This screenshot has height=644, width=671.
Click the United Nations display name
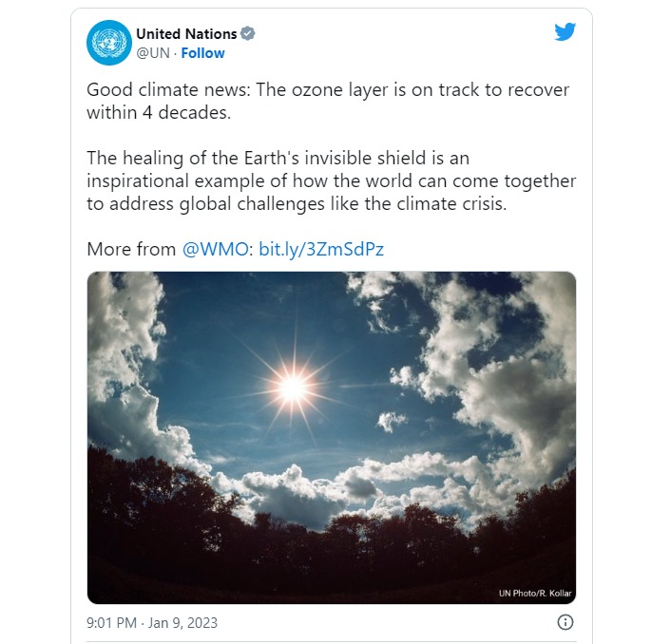[186, 34]
